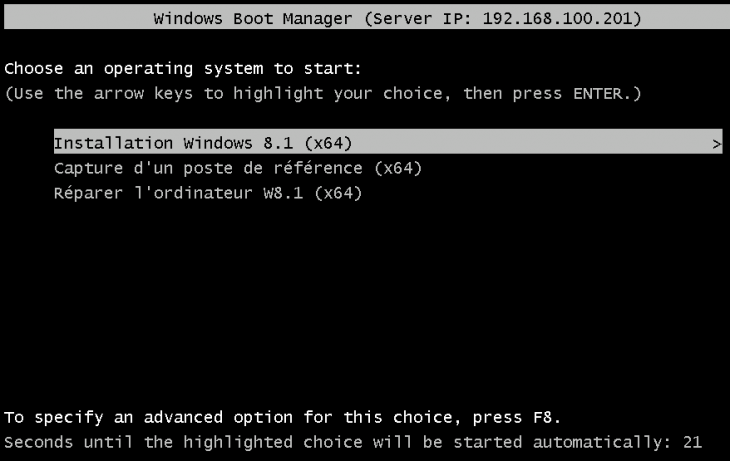The image size is (730, 461).
Task: Pick the Réparer l'ordinateur W8.1 entry
Action: tap(207, 193)
